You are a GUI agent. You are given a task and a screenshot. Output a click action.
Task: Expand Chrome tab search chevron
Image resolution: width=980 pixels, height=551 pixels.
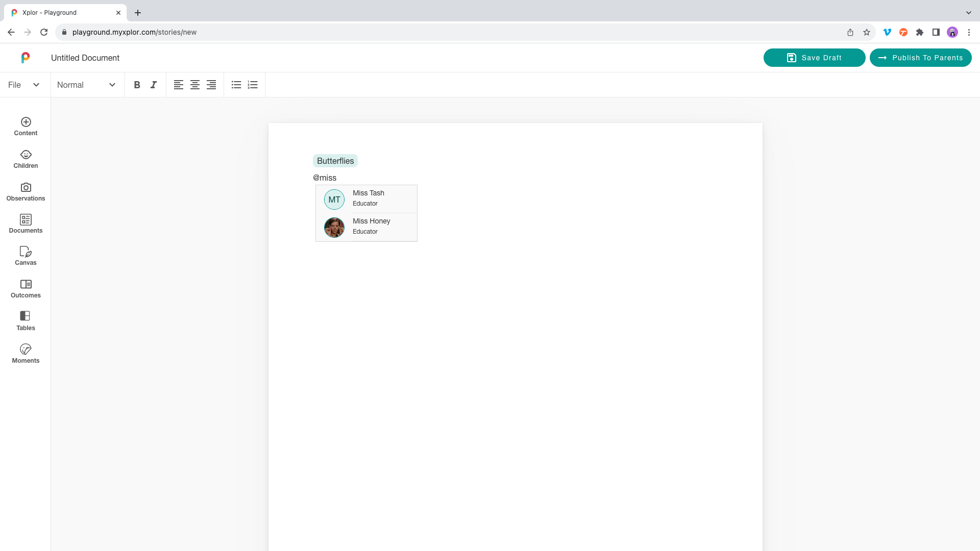coord(968,13)
